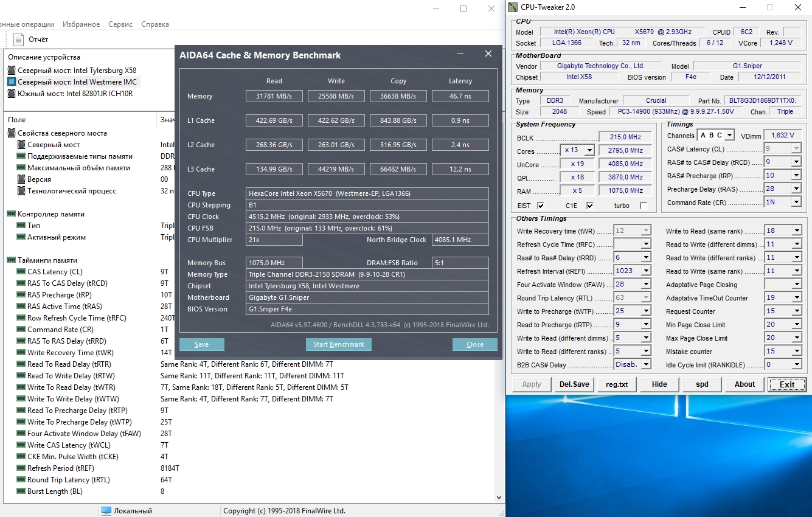Click the icon beside CAS Latency (CL) in AIDA64
Viewport: 812px width, 517px height.
21,272
